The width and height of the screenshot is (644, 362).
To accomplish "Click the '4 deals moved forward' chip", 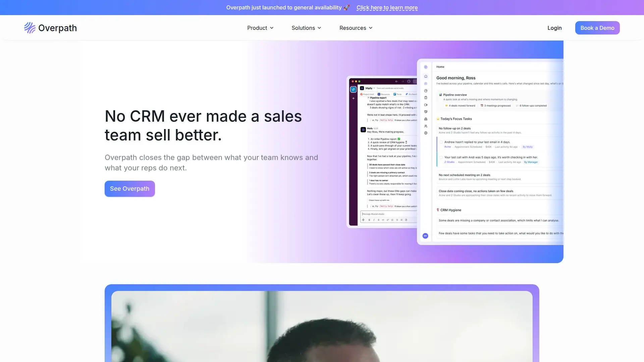I will click(x=460, y=106).
